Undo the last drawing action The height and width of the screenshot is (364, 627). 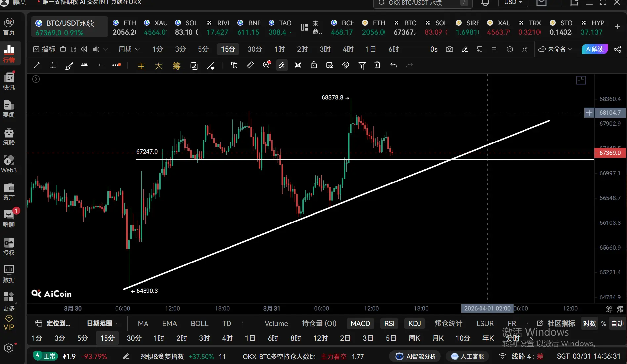pyautogui.click(x=394, y=65)
